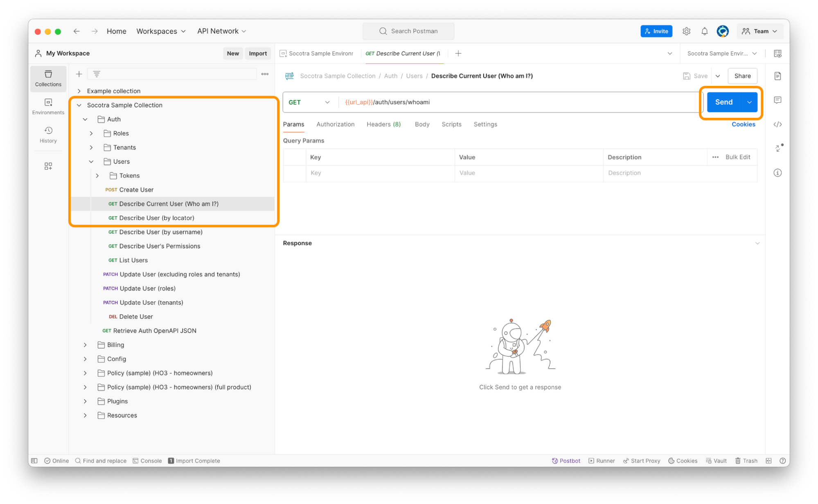The image size is (818, 504).
Task: Open the three-dot options in the collections sidebar
Action: pyautogui.click(x=265, y=74)
